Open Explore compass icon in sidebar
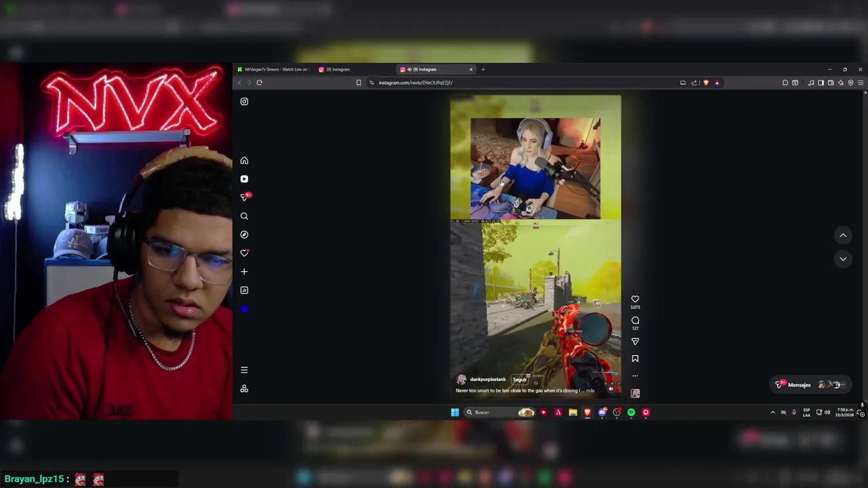The height and width of the screenshot is (488, 868). point(244,235)
